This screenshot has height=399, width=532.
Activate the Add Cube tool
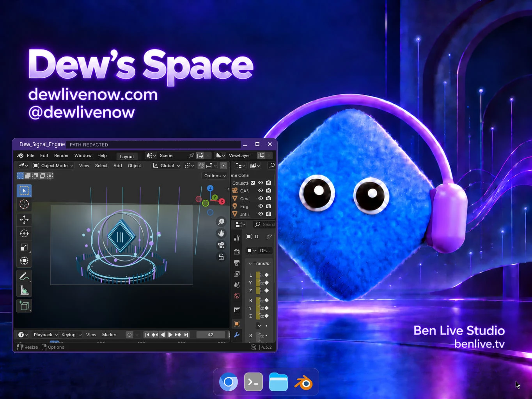(x=24, y=306)
